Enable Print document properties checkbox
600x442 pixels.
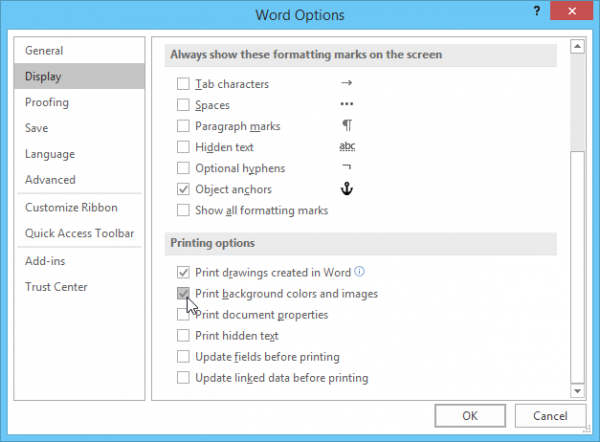(x=183, y=315)
